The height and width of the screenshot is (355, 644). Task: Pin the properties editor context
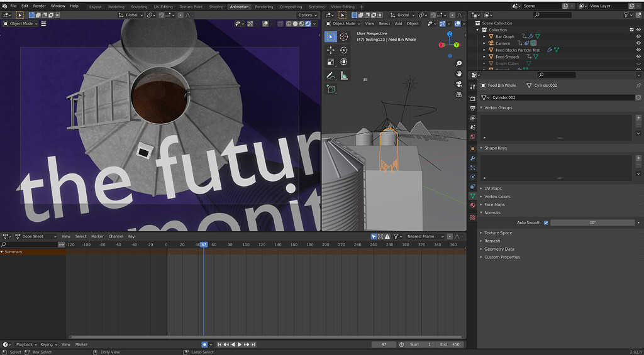tap(638, 85)
